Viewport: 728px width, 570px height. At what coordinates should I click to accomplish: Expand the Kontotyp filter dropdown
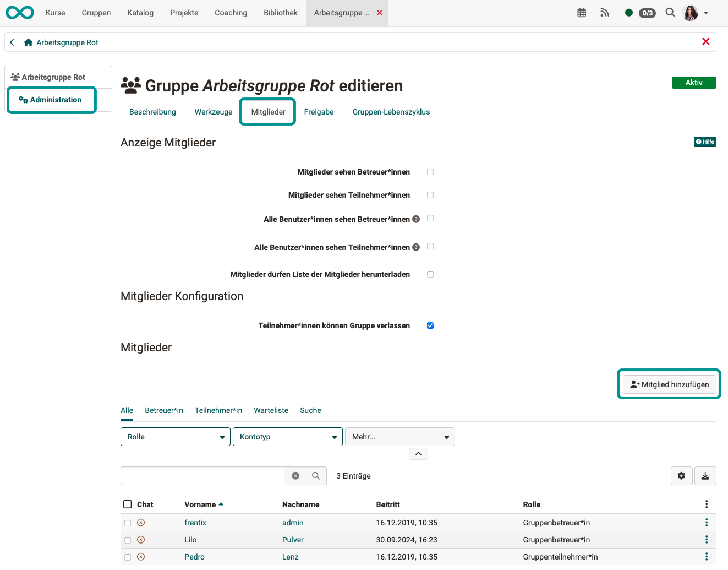(287, 437)
